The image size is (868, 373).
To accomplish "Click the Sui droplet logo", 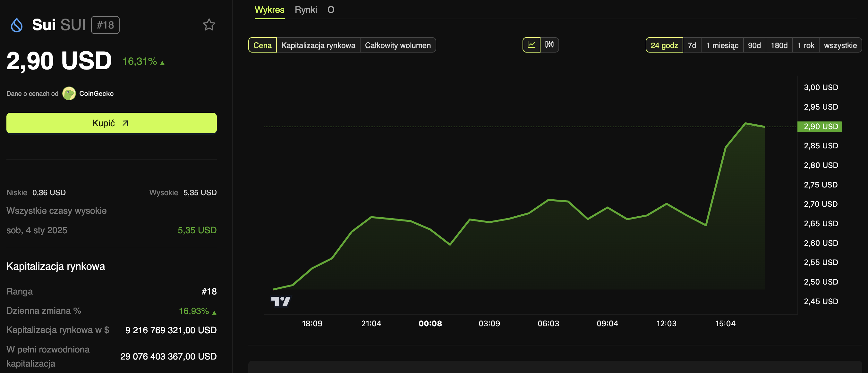I will tap(16, 25).
